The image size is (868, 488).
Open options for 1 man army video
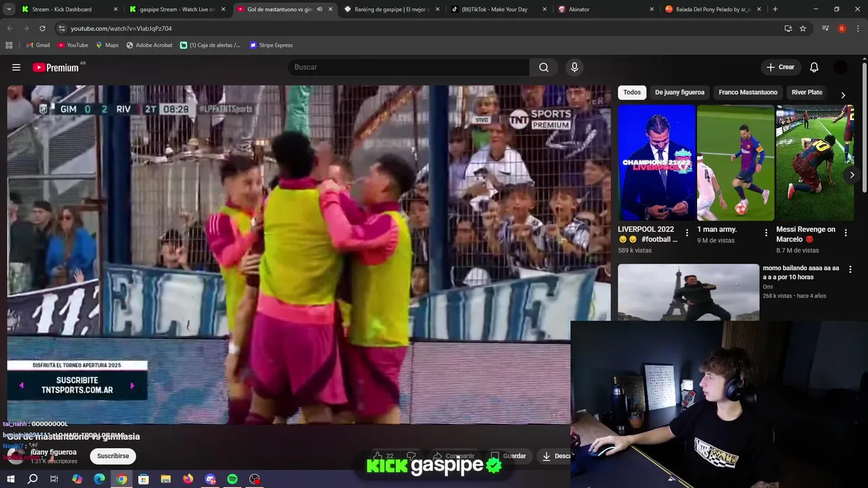tap(766, 232)
